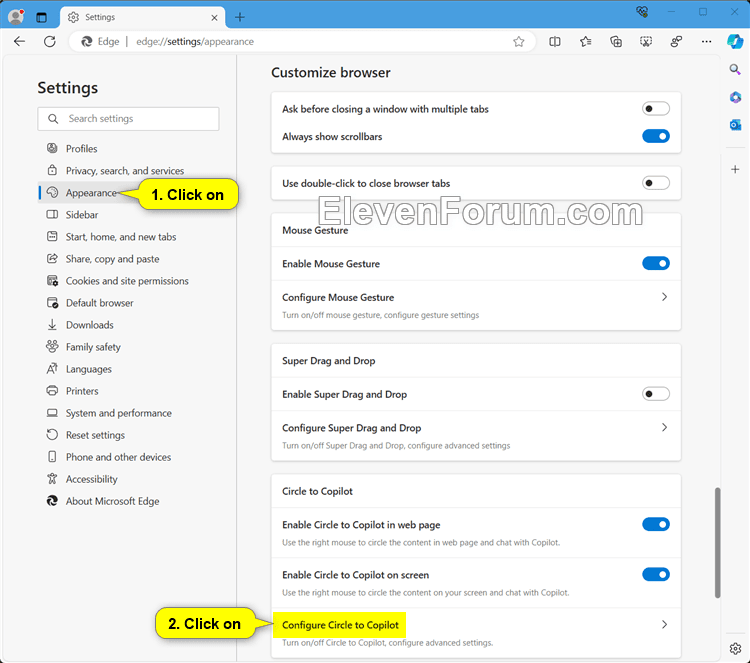This screenshot has width=750, height=663.
Task: Open the profile sharing toolbar icon
Action: pos(676,42)
